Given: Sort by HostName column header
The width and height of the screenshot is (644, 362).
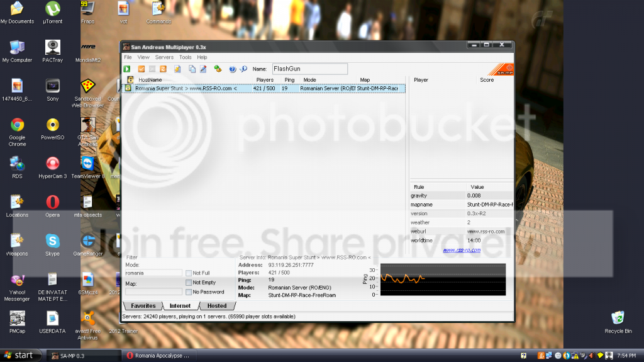Looking at the screenshot, I should click(x=150, y=80).
